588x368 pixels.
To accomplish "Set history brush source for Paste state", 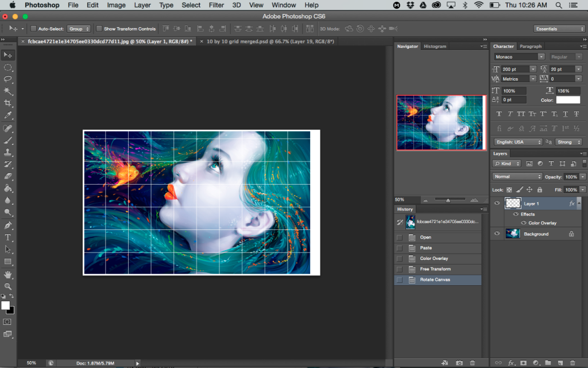I will click(x=400, y=248).
